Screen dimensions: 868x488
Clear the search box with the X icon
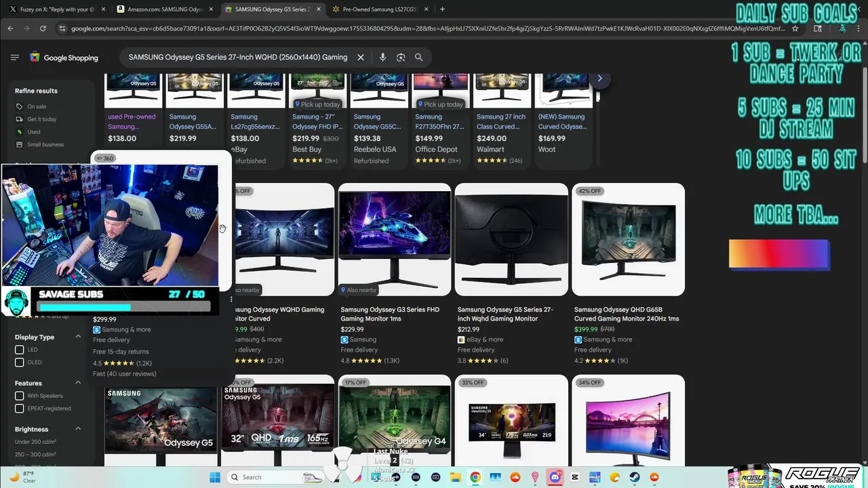pos(361,58)
